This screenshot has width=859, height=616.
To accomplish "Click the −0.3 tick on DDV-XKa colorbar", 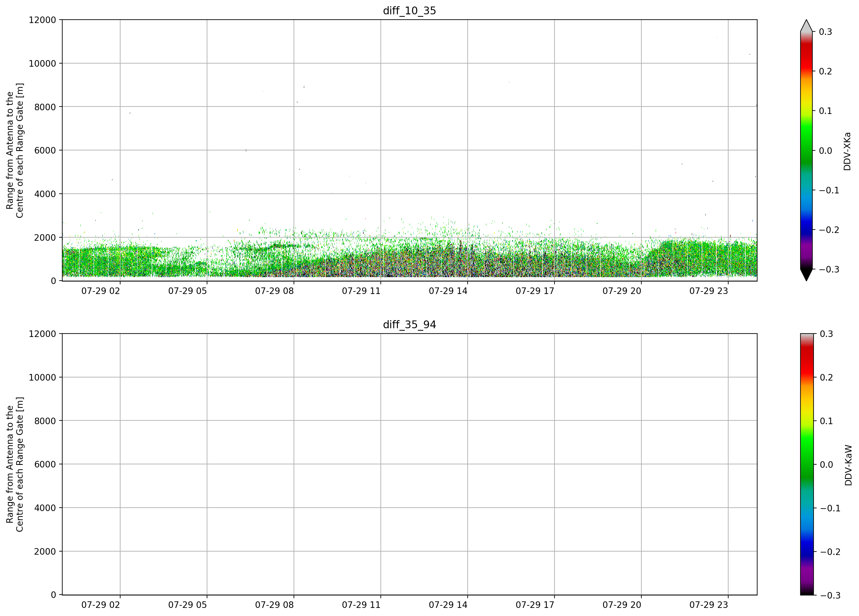I will pyautogui.click(x=829, y=269).
